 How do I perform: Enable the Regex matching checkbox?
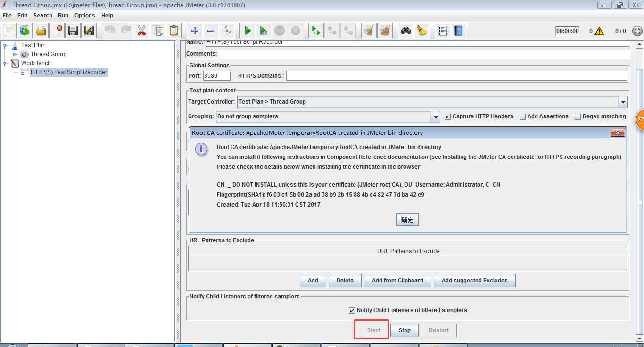(x=578, y=116)
